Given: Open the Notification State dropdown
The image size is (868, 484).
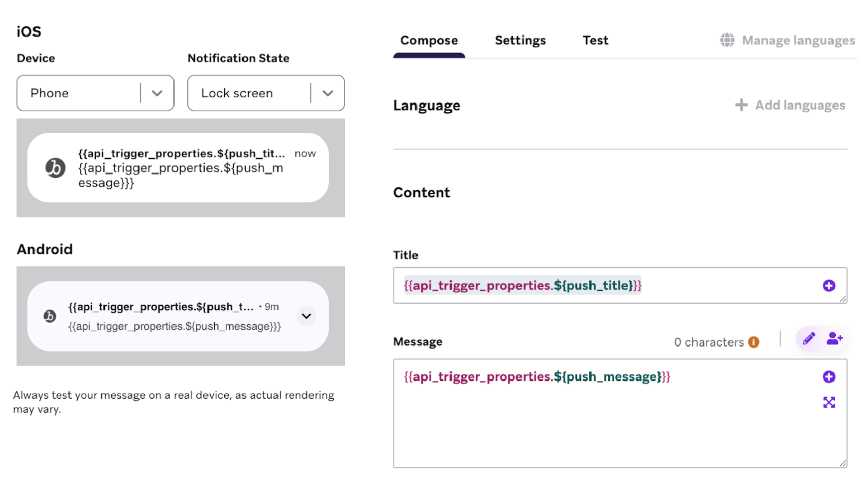Looking at the screenshot, I should tap(266, 93).
